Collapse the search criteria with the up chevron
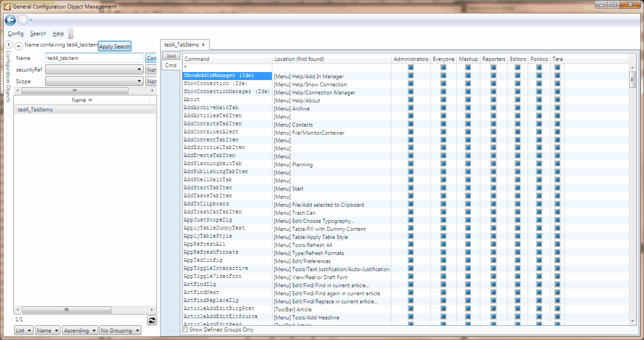This screenshot has height=340, width=644. click(19, 46)
